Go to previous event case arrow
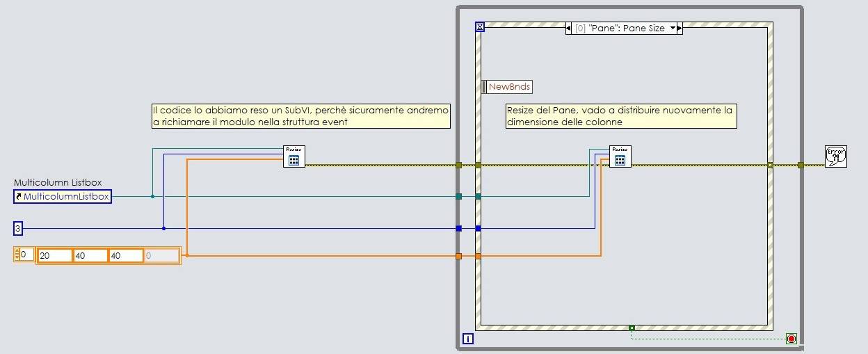 click(569, 29)
